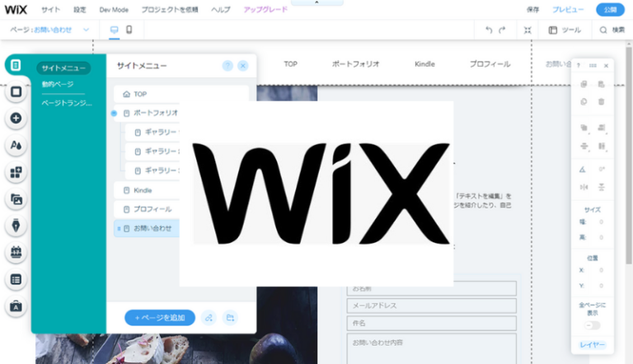Select the サイトメニュー tab in sidebar
Viewport: 633px width, 364px height.
point(63,68)
